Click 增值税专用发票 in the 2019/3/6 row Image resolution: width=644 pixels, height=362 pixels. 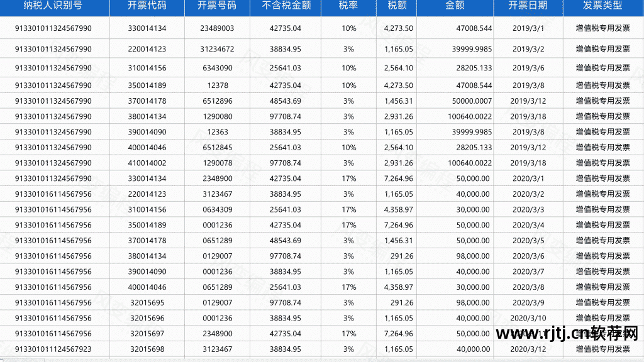602,68
